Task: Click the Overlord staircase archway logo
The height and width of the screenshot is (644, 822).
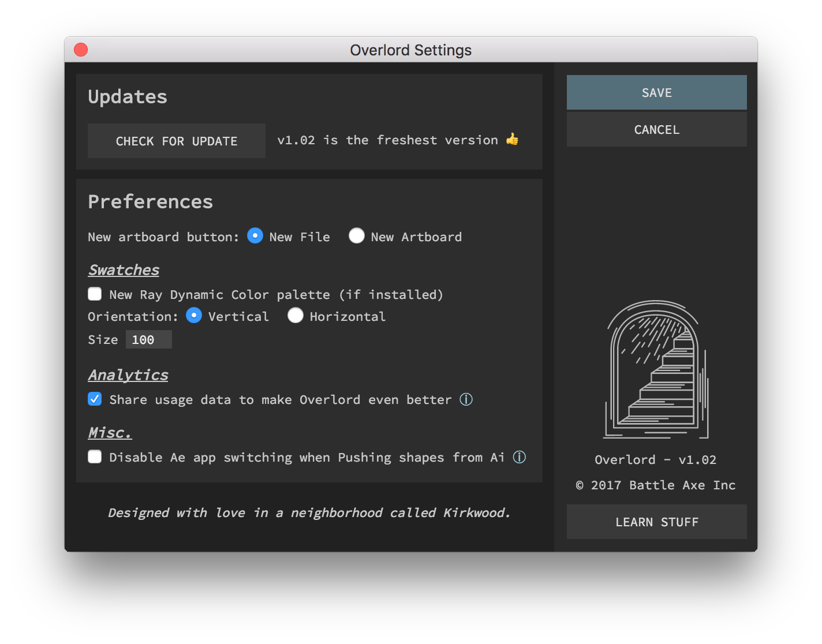Action: [x=656, y=369]
